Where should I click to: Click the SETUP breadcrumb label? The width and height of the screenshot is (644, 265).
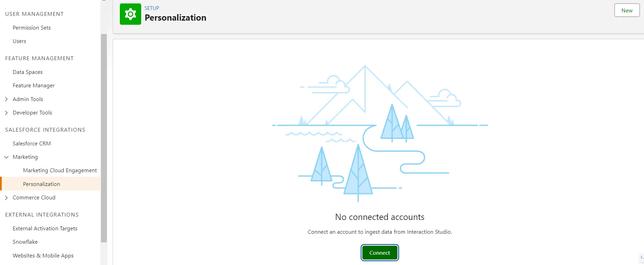152,8
